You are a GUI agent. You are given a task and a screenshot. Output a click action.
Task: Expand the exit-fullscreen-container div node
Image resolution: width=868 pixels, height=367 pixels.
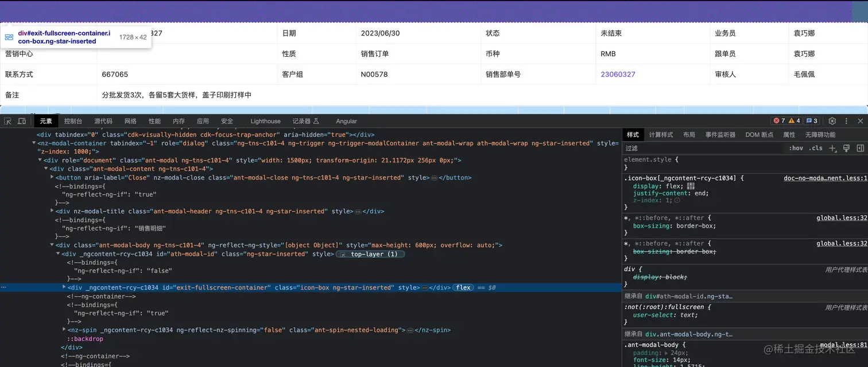64,287
